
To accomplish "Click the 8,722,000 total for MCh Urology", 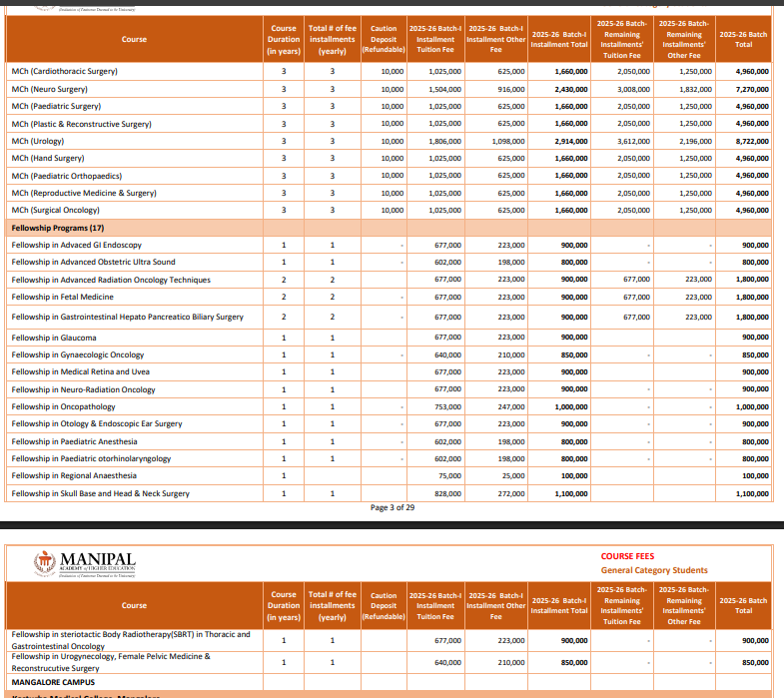I will (750, 141).
